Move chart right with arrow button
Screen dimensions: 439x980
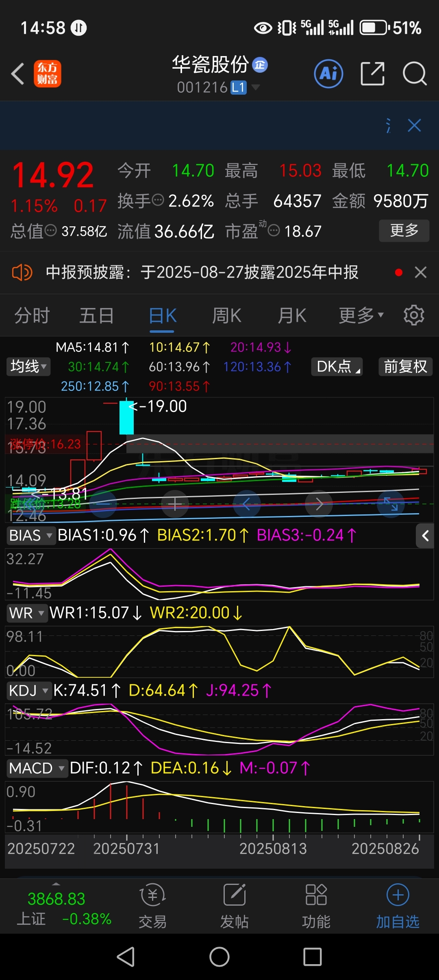point(319,504)
